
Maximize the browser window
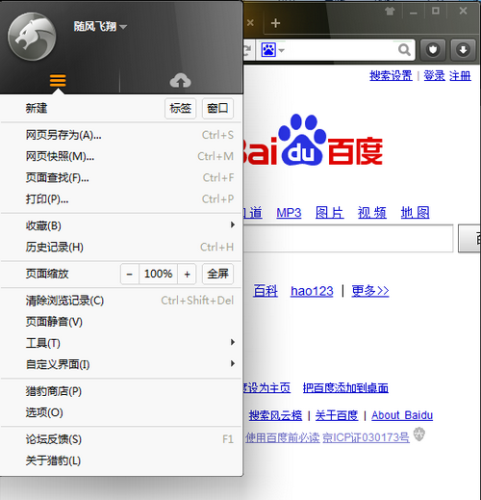[x=435, y=11]
